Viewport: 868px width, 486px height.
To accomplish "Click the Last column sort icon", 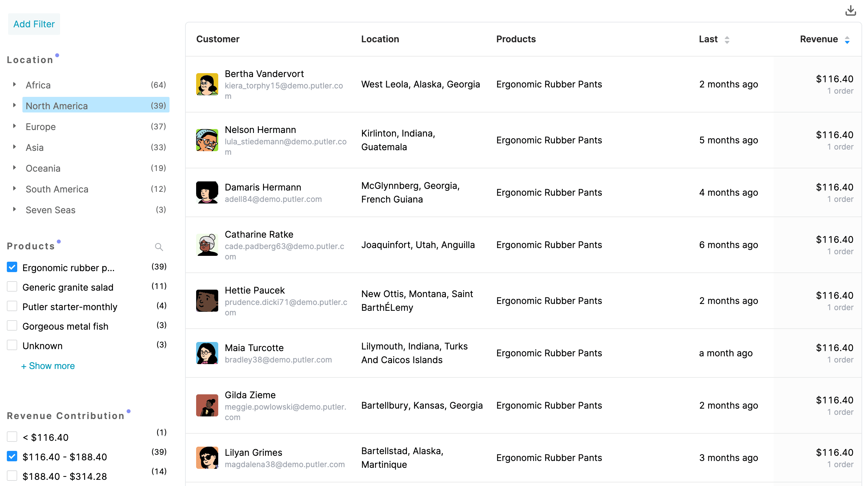I will click(728, 39).
